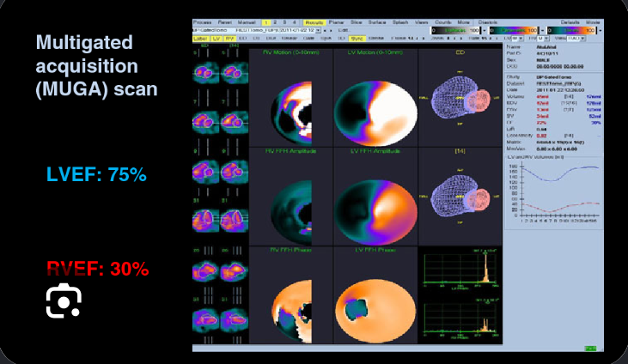Screen dimensions: 628x364
Task: Open third color scale dropdown arrow
Action: pos(600,30)
